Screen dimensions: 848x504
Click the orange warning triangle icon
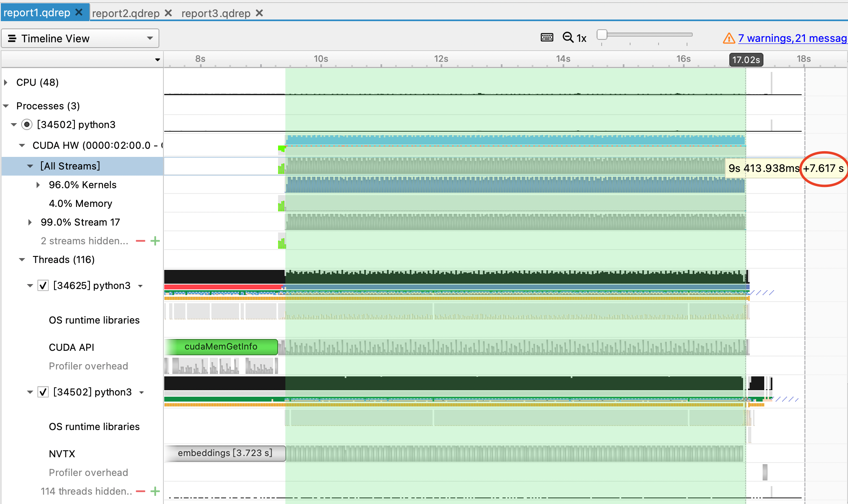click(728, 38)
